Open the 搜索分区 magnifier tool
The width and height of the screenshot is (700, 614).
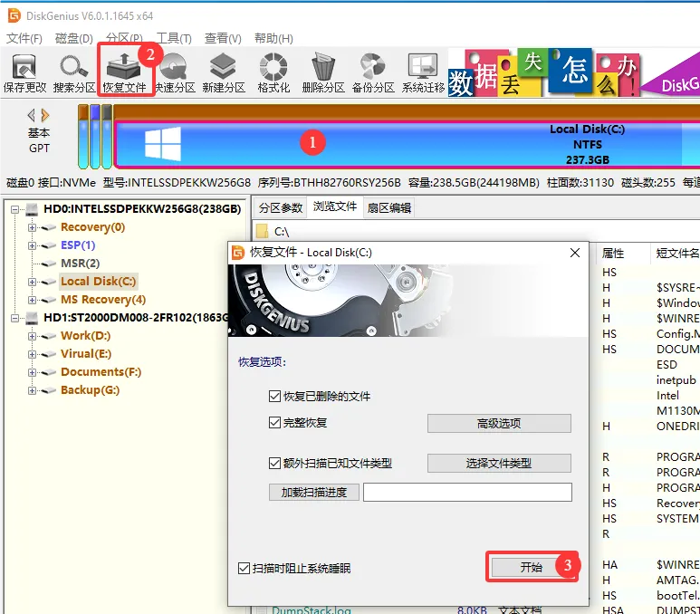(x=74, y=73)
